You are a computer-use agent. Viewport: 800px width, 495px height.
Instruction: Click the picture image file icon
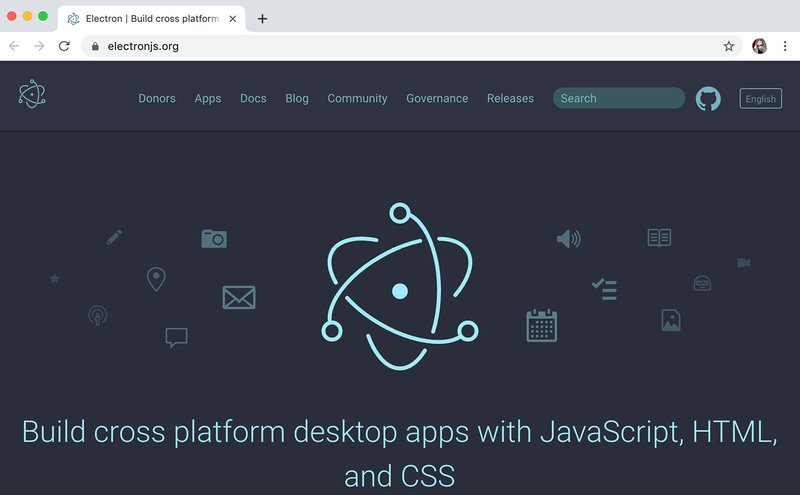[x=671, y=320]
